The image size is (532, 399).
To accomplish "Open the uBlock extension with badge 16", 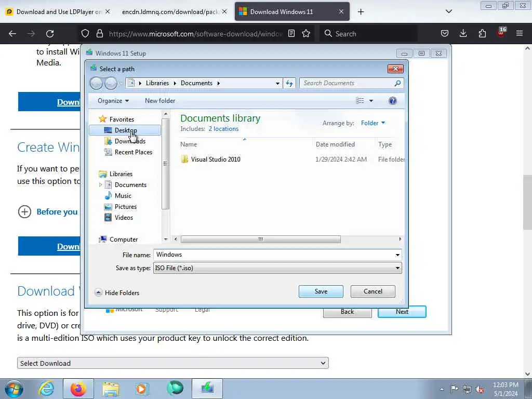I will coord(501,32).
